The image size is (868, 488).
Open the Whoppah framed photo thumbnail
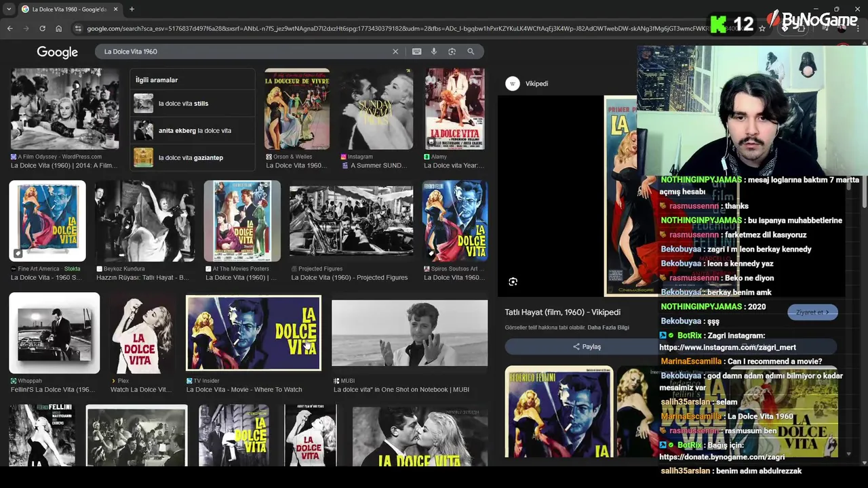pos(54,333)
